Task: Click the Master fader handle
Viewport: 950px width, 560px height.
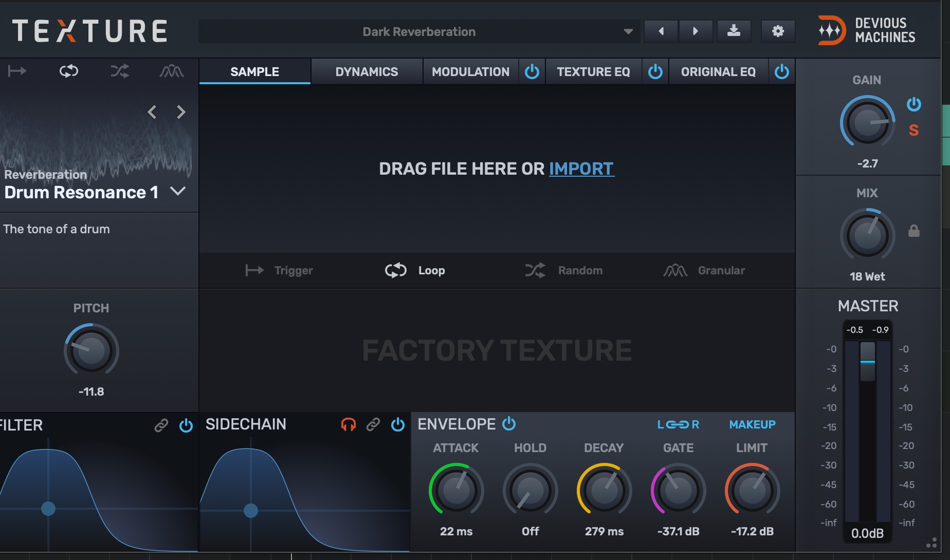Action: [x=867, y=362]
